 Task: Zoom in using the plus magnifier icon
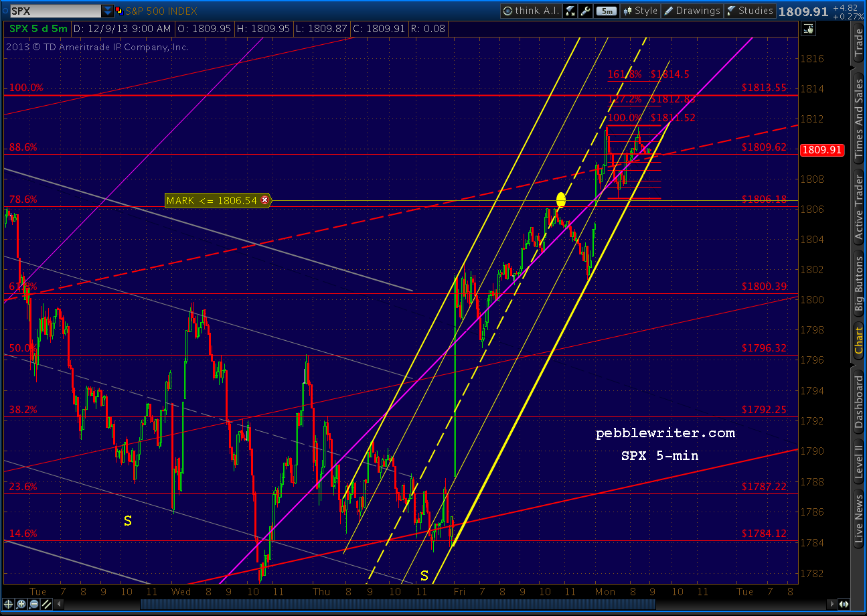click(x=21, y=604)
